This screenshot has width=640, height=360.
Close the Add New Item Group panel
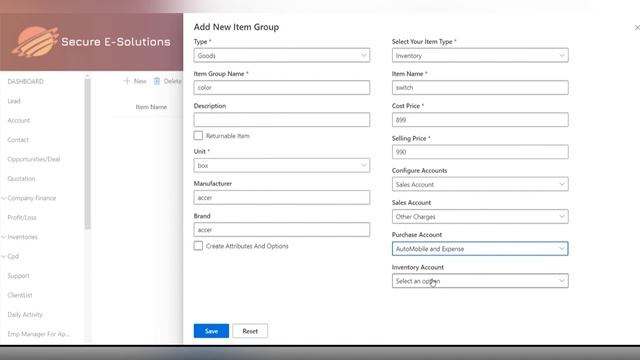pyautogui.click(x=637, y=27)
